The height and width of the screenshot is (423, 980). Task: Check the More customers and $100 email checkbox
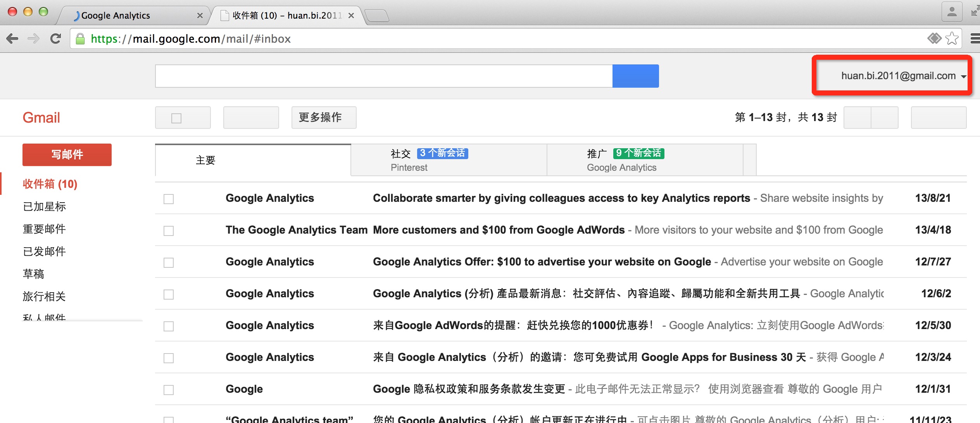pyautogui.click(x=169, y=231)
